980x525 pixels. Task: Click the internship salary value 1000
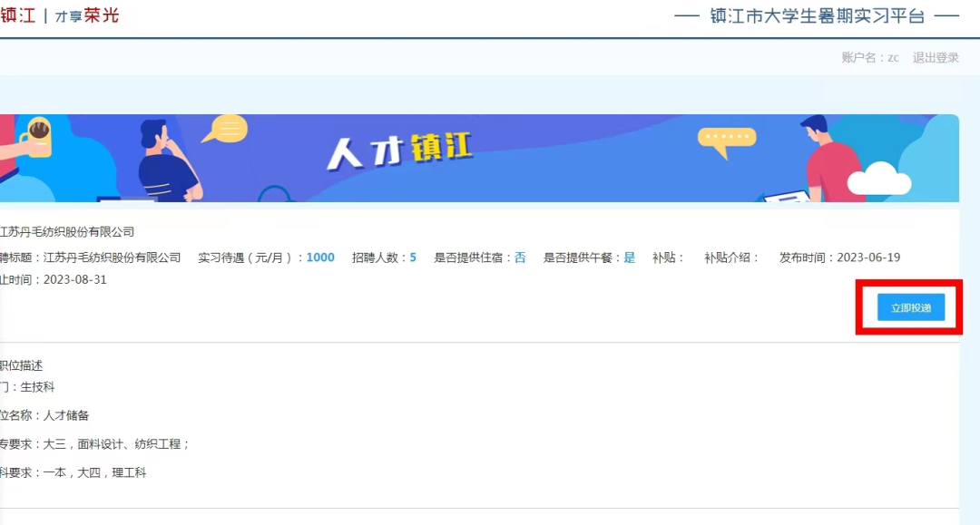(x=320, y=258)
